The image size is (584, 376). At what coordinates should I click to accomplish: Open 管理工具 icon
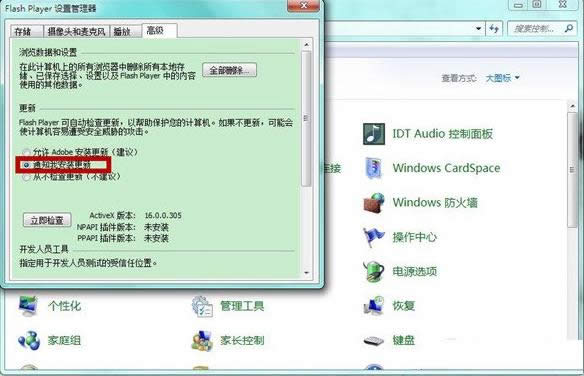click(x=202, y=306)
